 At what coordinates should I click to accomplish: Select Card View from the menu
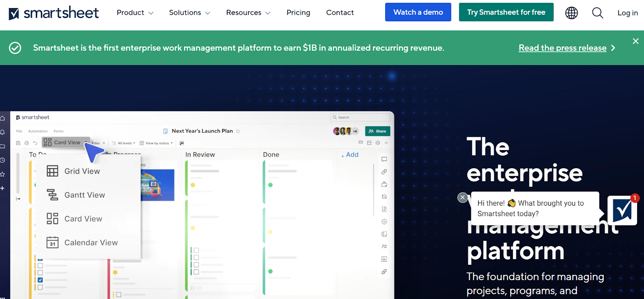click(74, 219)
